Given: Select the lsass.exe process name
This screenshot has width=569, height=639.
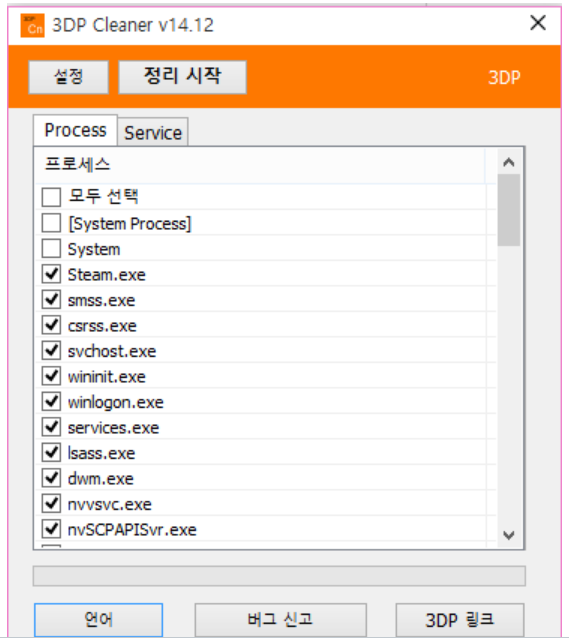Looking at the screenshot, I should tap(101, 453).
